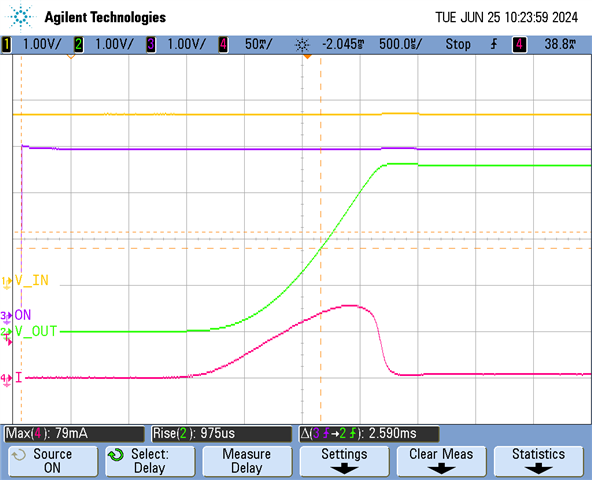
Task: Click the date and time display
Action: point(506,17)
